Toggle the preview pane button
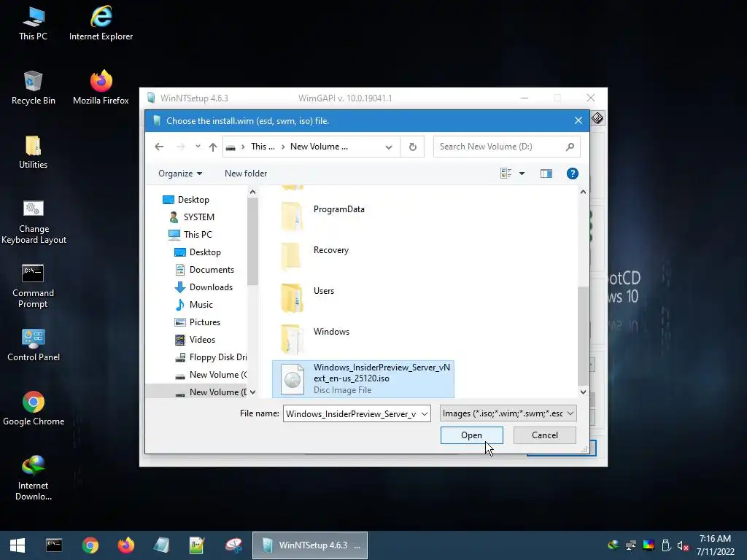The height and width of the screenshot is (560, 747). (546, 174)
